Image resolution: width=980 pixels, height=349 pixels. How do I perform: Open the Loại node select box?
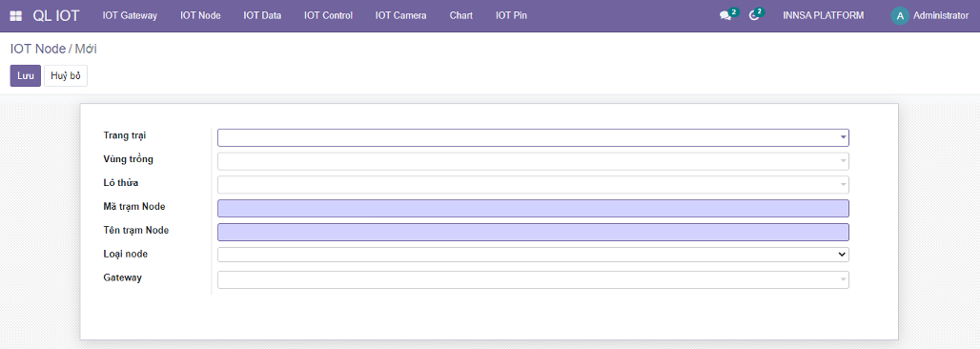pyautogui.click(x=533, y=255)
